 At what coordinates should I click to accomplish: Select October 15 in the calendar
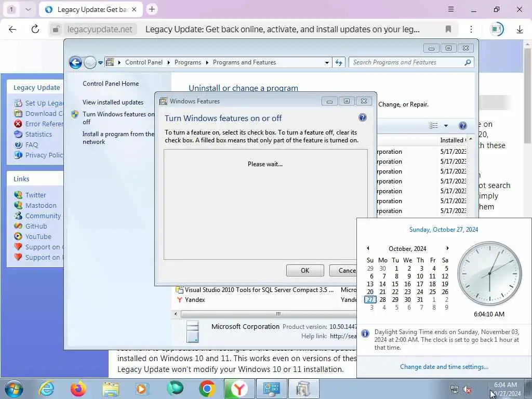395,284
